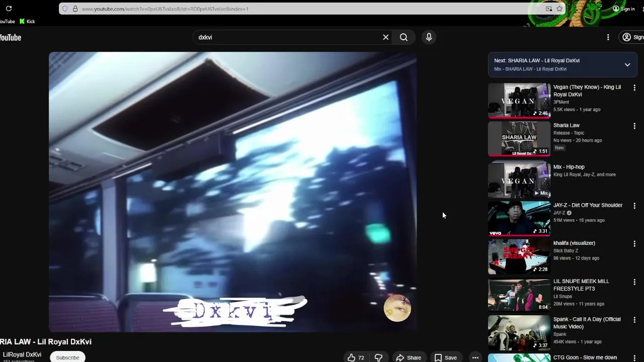
Task: Like the video with thumbs up icon
Action: tap(356, 357)
